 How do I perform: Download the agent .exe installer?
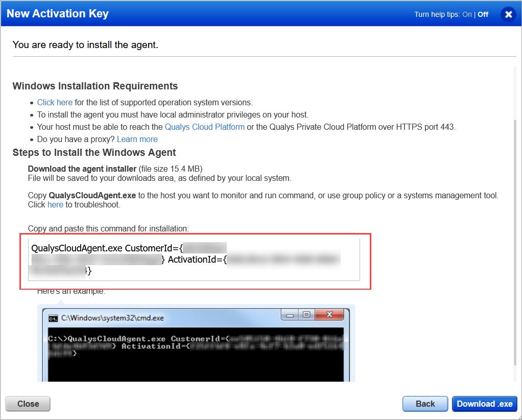pyautogui.click(x=484, y=404)
